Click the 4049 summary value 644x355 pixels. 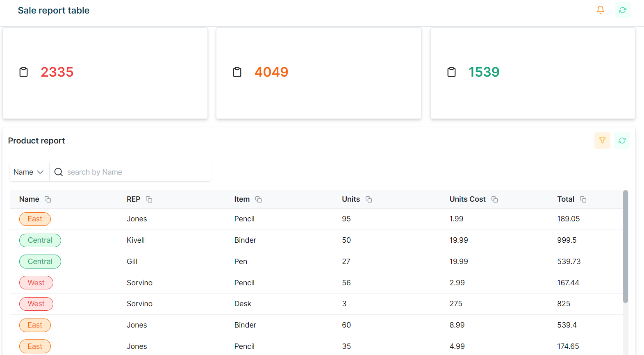click(271, 72)
